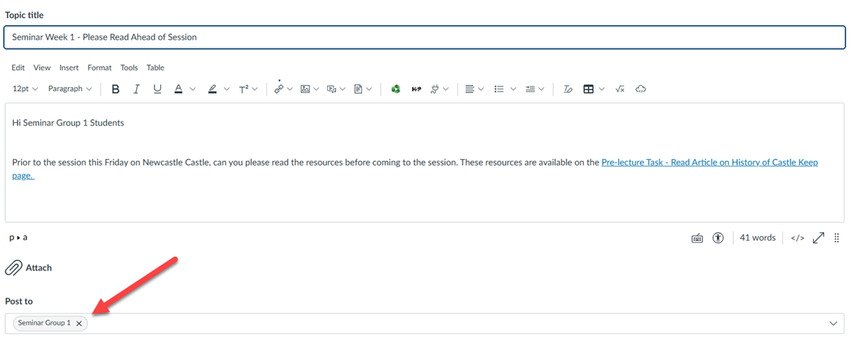Expand the indent dropdown arrow

[541, 89]
